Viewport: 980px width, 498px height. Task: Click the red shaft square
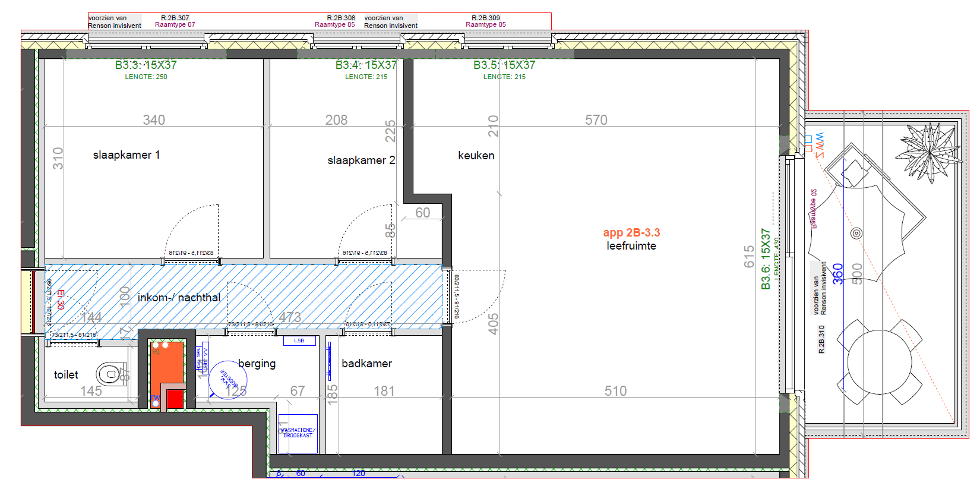pyautogui.click(x=175, y=399)
